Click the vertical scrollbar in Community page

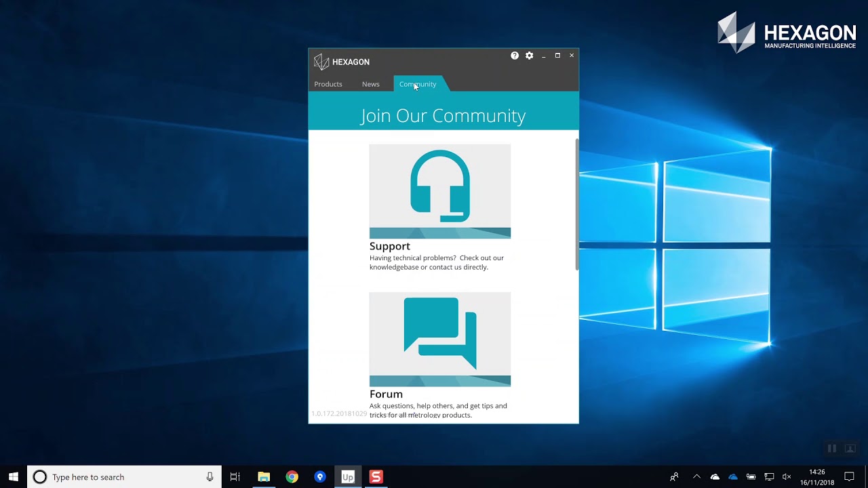pos(577,204)
